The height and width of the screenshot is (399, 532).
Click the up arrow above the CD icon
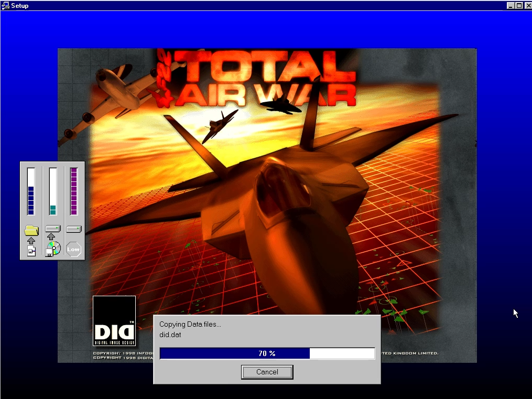pos(51,236)
